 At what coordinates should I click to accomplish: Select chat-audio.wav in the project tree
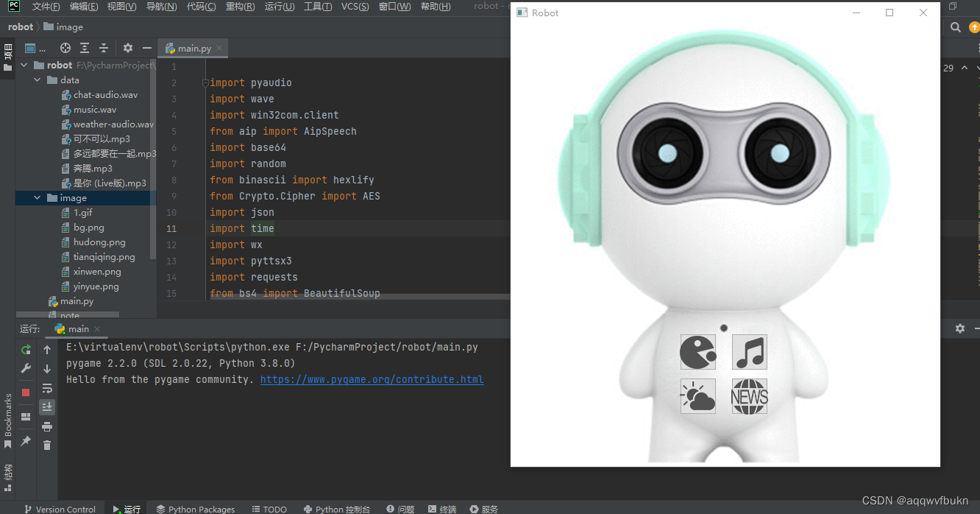click(105, 95)
